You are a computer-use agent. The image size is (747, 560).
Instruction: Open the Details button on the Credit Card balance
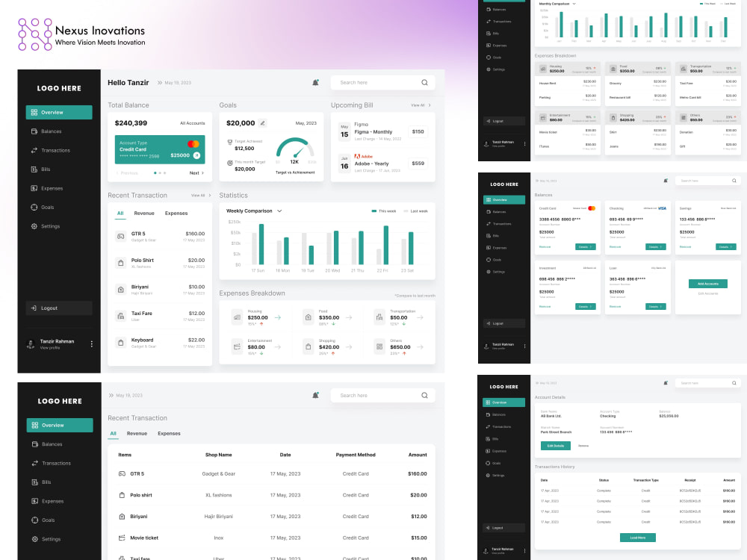[586, 246]
